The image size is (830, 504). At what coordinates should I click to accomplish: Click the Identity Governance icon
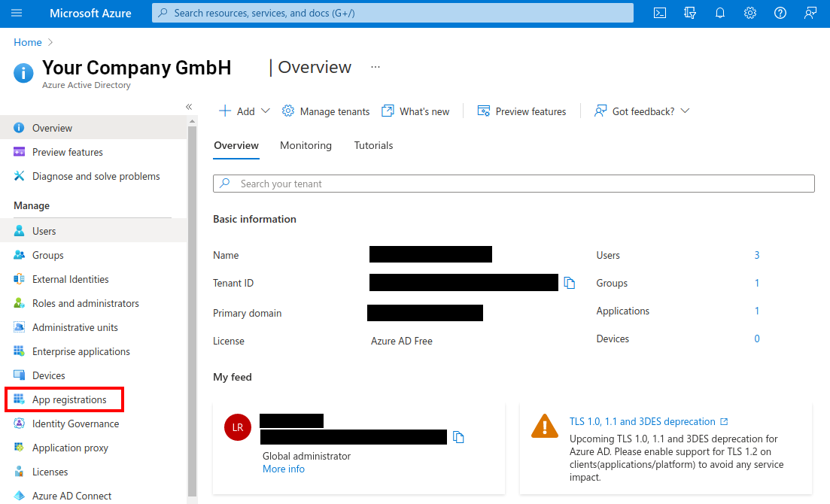[19, 424]
